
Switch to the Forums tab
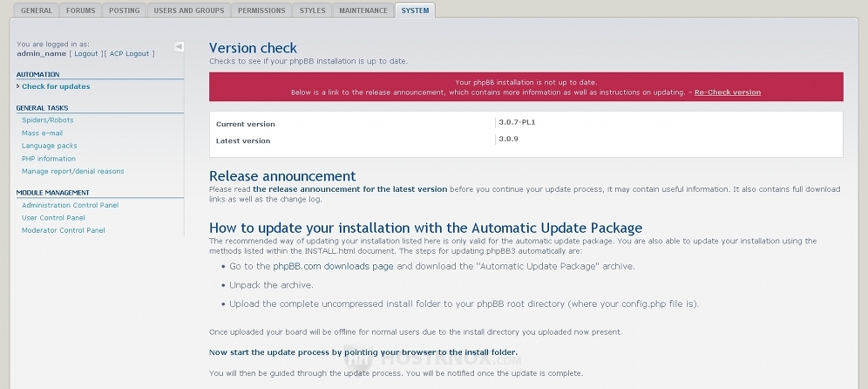point(80,10)
